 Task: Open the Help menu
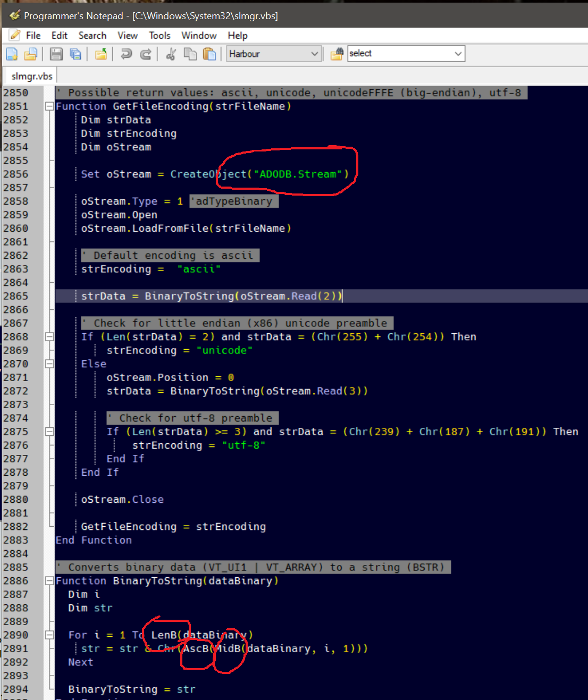coord(238,36)
